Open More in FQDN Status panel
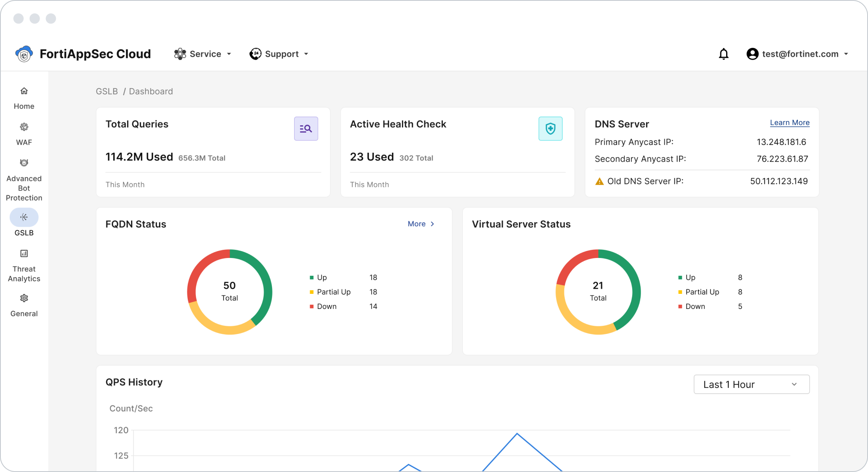The height and width of the screenshot is (472, 868). (421, 224)
